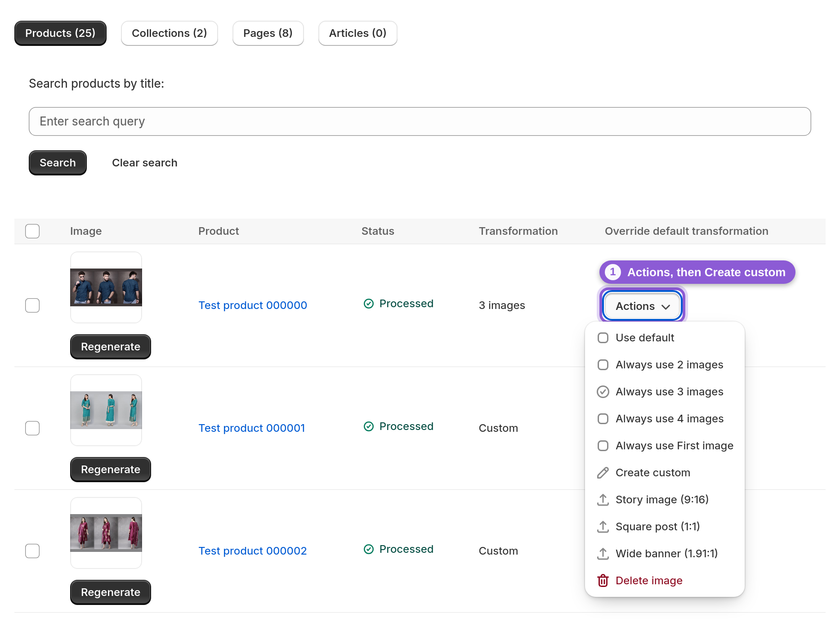This screenshot has height=627, width=840.
Task: Click the Search button
Action: pos(58,163)
